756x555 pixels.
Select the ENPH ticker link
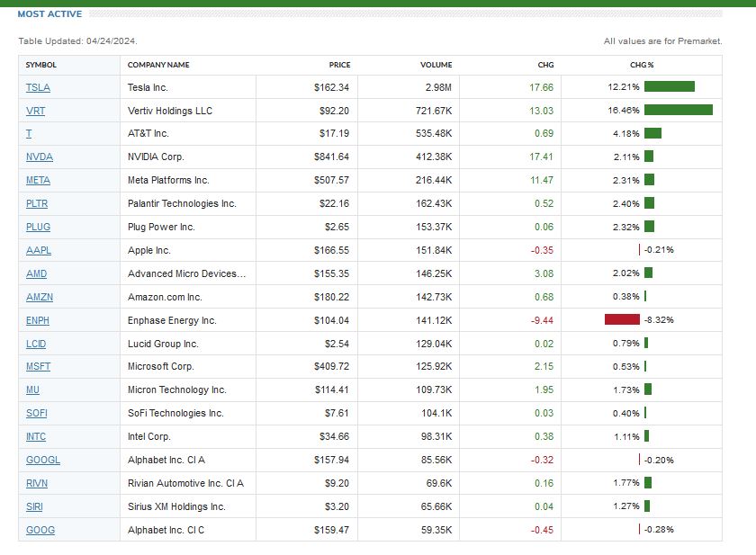[39, 320]
